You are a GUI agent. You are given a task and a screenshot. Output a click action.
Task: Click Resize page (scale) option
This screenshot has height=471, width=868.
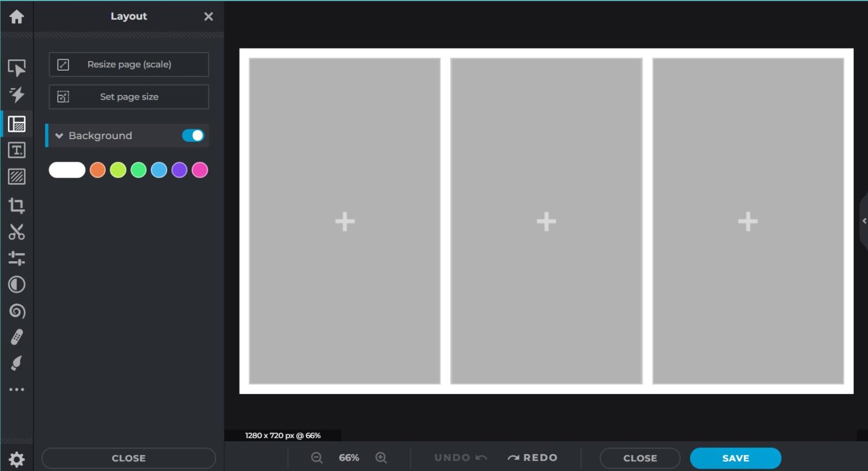coord(129,64)
